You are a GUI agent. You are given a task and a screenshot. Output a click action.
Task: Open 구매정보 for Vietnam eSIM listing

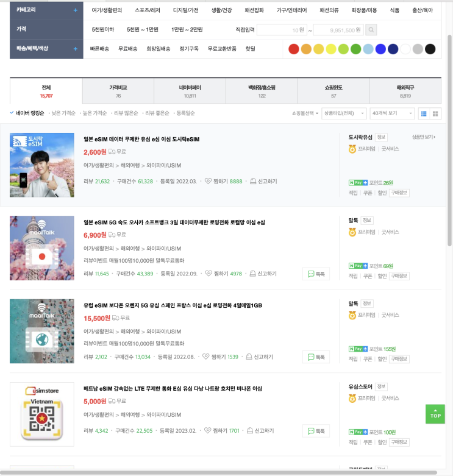[399, 442]
